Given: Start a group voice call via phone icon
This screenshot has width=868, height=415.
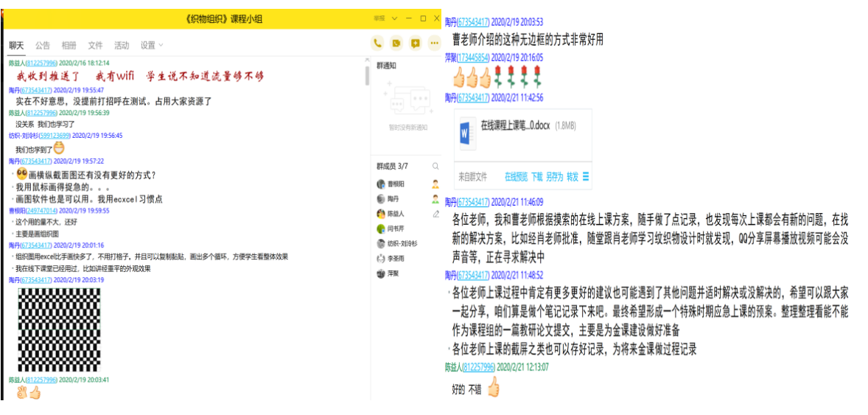Looking at the screenshot, I should [377, 43].
